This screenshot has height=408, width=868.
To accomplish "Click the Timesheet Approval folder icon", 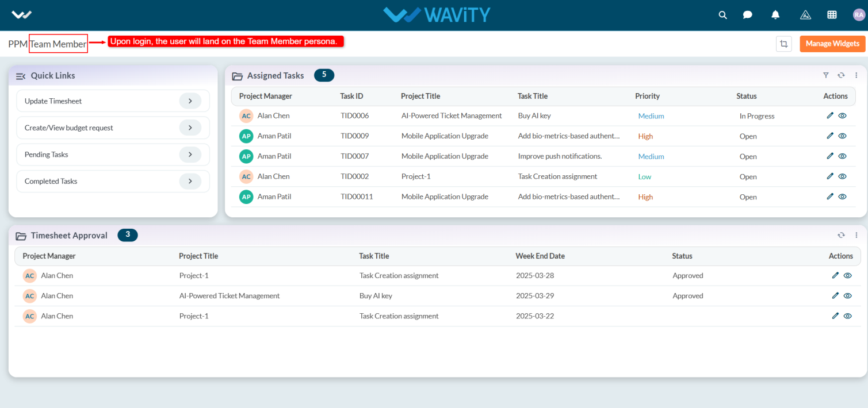I will coord(21,236).
